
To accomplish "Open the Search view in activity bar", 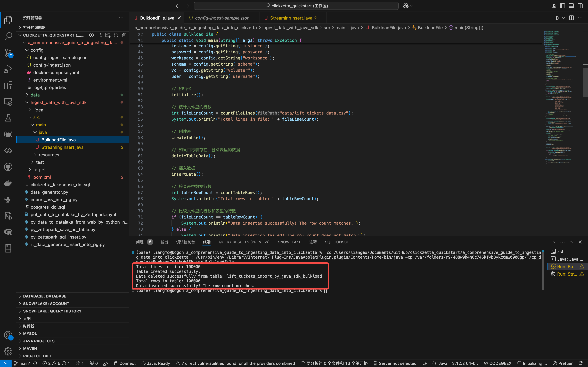I will tap(8, 36).
